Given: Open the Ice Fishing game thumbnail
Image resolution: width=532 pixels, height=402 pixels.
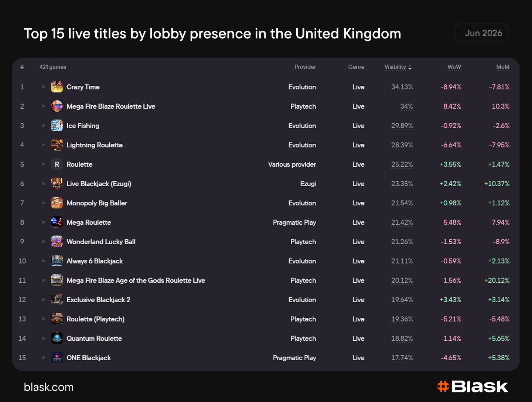Looking at the screenshot, I should 57,126.
